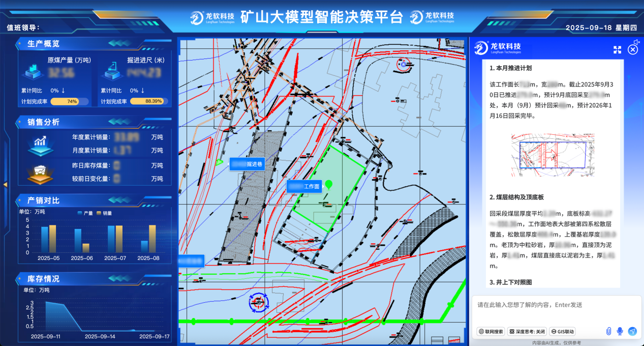Click the green location pin on map

click(329, 184)
